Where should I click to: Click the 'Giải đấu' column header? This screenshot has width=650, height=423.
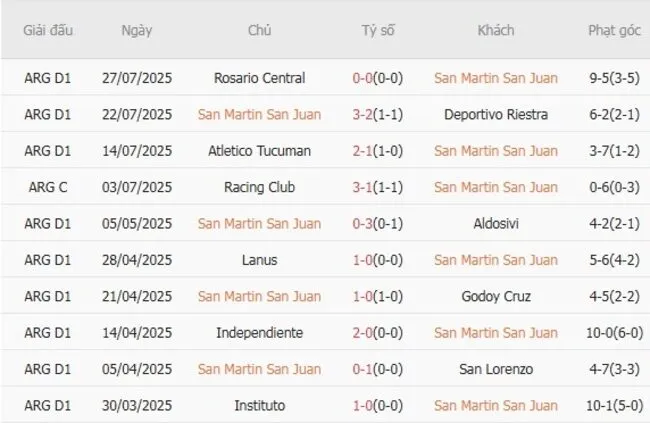[49, 30]
